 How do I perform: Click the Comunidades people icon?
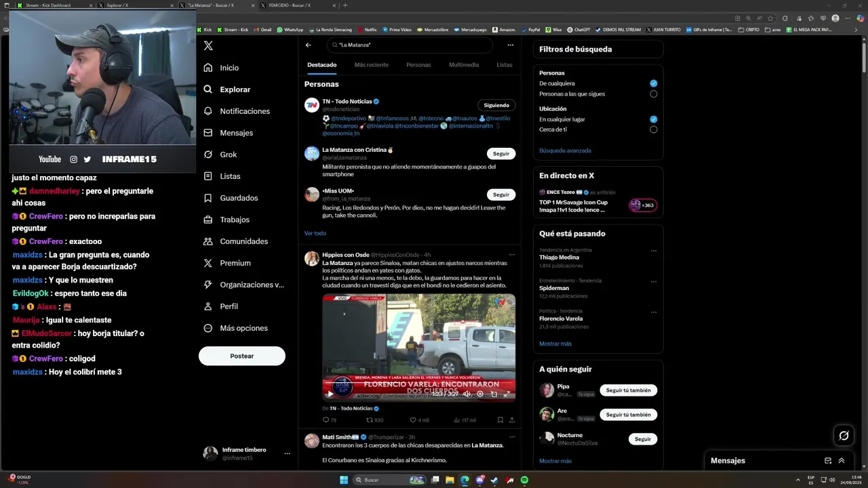[208, 241]
